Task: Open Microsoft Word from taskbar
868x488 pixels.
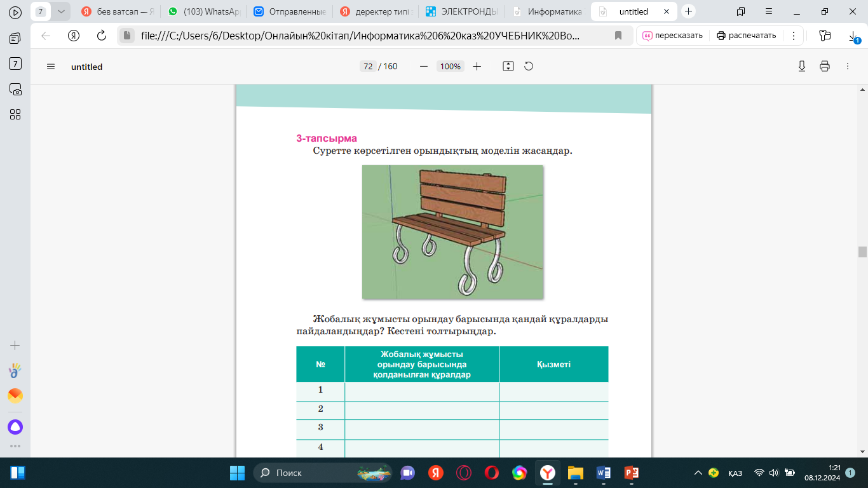Action: pos(603,473)
